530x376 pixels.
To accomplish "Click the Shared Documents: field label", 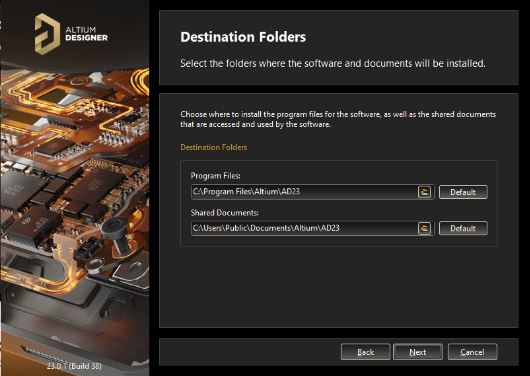I will (x=225, y=213).
